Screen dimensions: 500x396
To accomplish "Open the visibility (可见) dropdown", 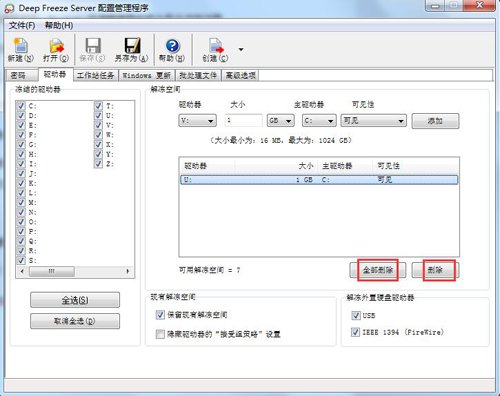I will tap(374, 121).
